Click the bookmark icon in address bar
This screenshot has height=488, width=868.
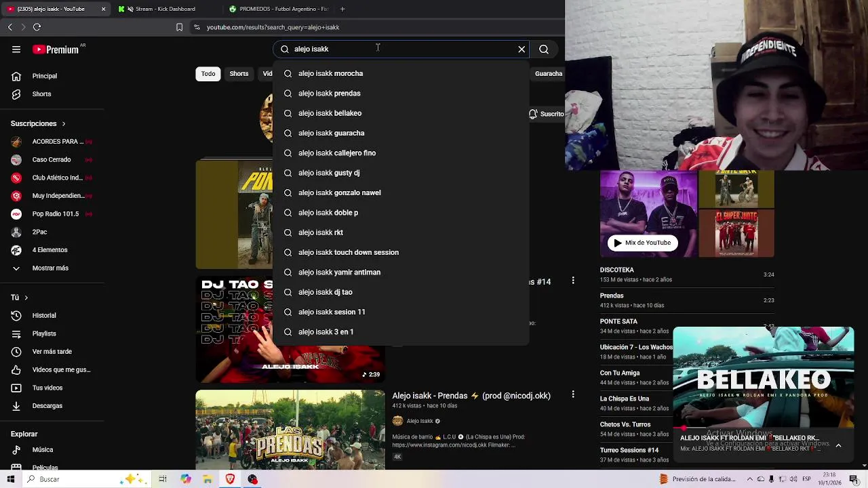click(179, 27)
